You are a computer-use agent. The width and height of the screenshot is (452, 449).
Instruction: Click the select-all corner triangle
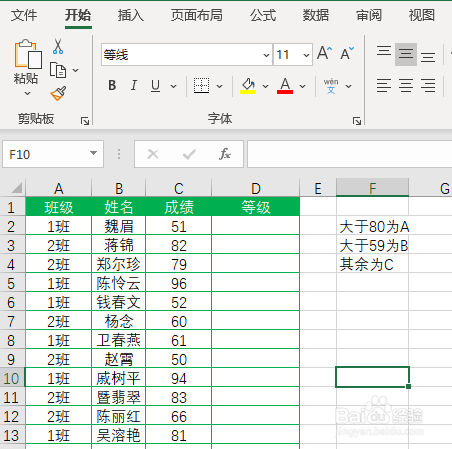pyautogui.click(x=16, y=188)
